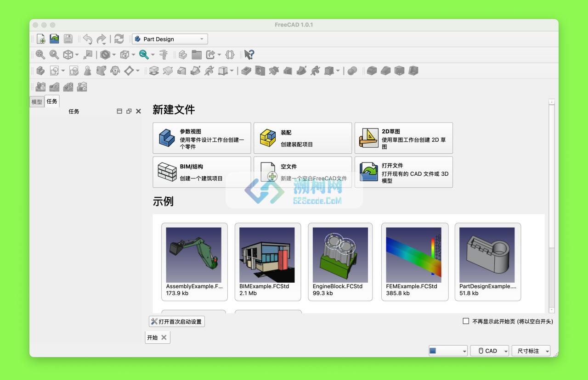
Task: Click the make link icon
Action: tap(210, 55)
